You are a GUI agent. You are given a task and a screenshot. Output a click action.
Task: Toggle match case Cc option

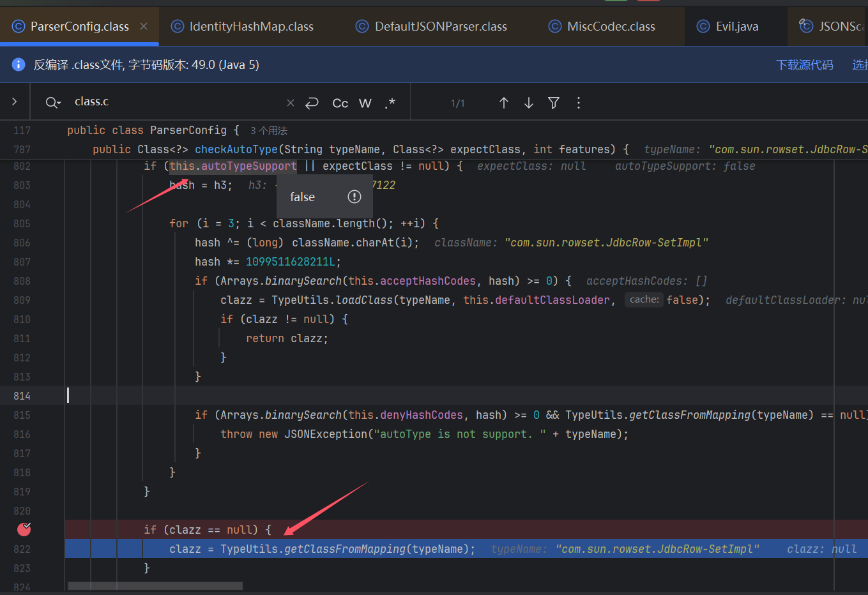tap(340, 103)
